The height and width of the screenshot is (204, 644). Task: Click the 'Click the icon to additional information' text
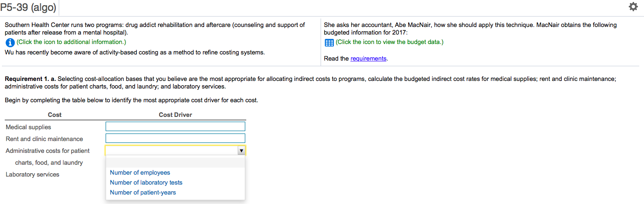72,42
